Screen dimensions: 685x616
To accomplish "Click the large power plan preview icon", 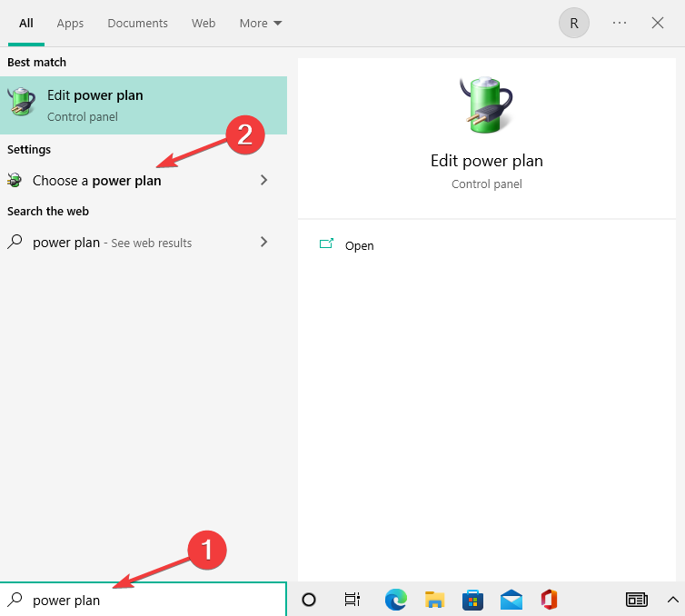I will [486, 104].
